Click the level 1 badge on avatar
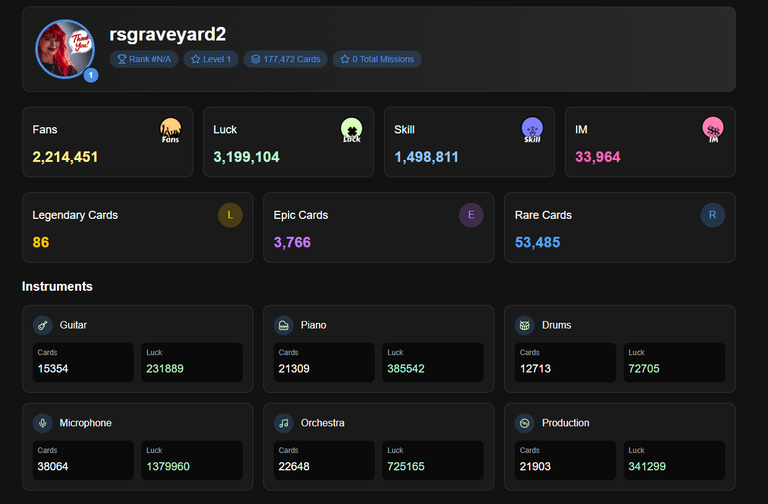This screenshot has height=504, width=768. pos(91,75)
